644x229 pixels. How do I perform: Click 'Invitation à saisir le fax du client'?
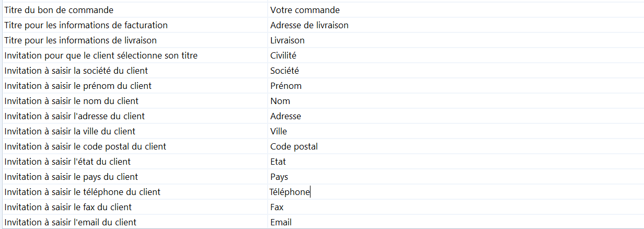pos(68,207)
